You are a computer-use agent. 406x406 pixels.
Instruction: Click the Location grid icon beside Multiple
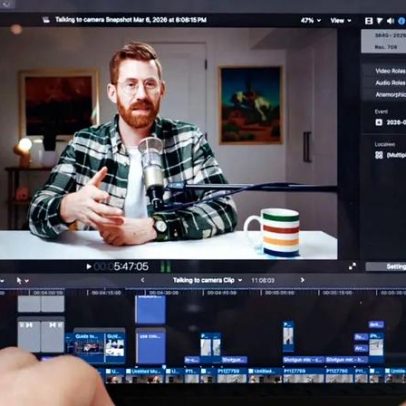(379, 155)
